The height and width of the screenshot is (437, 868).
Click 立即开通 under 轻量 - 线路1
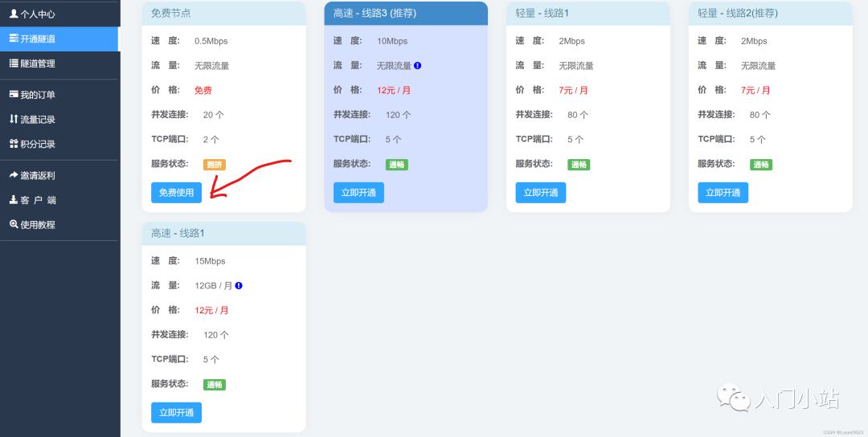pyautogui.click(x=541, y=193)
